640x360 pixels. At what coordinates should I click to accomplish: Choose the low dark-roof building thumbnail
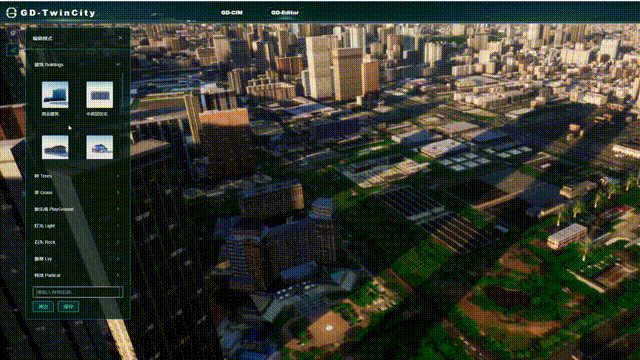55,147
